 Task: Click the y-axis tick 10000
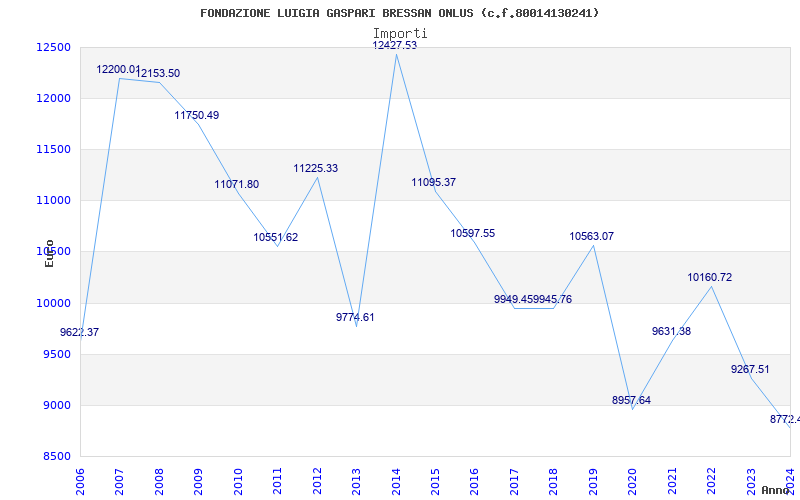(x=53, y=304)
